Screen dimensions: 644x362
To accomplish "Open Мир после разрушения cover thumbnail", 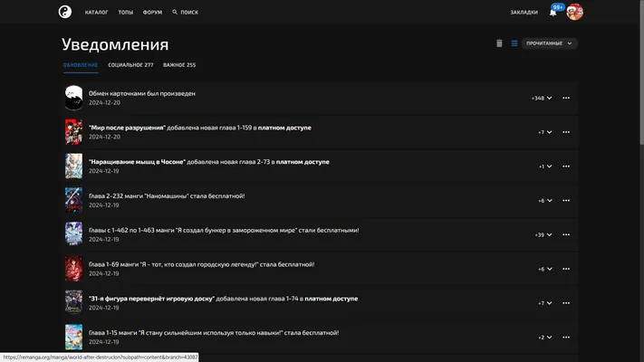I will [x=73, y=132].
